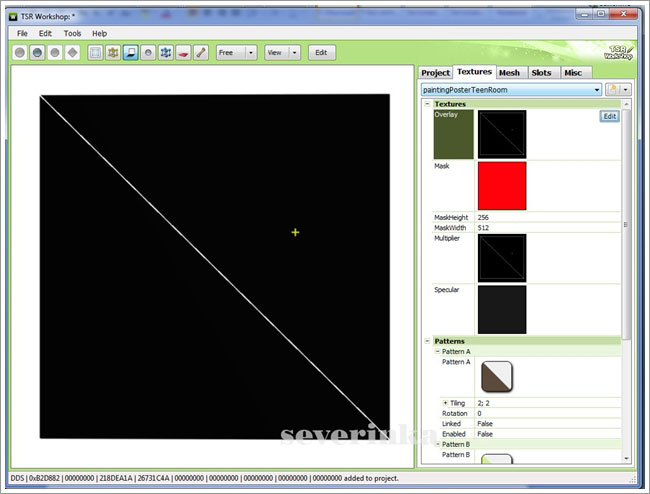Select the Specular texture thumbnail
The width and height of the screenshot is (650, 494).
point(502,310)
